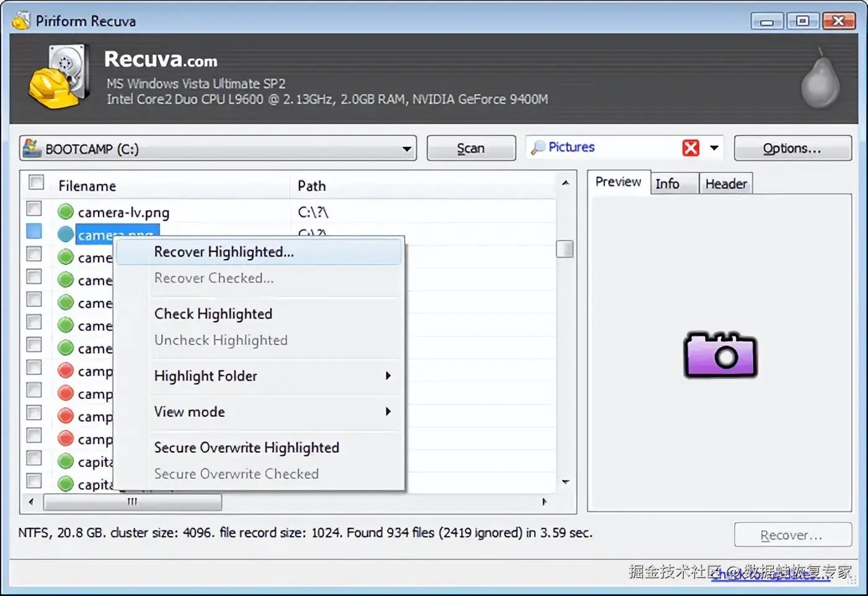Clear the Pictures filter with red X
This screenshot has height=596, width=868.
[691, 147]
